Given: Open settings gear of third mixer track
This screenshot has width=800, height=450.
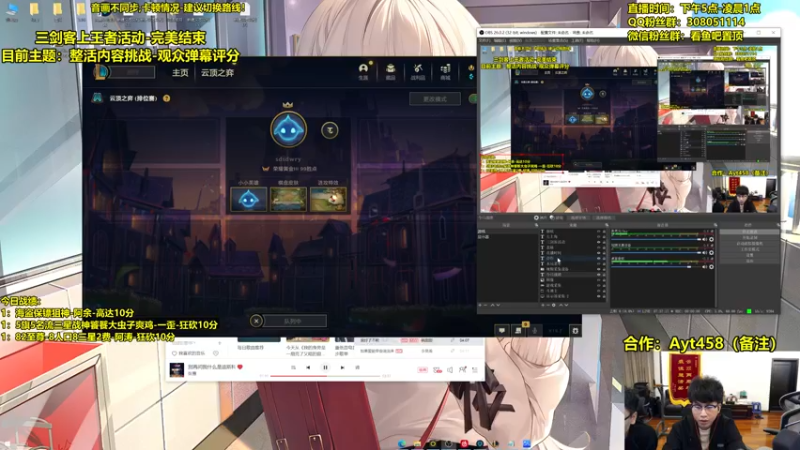Looking at the screenshot, I should [711, 267].
